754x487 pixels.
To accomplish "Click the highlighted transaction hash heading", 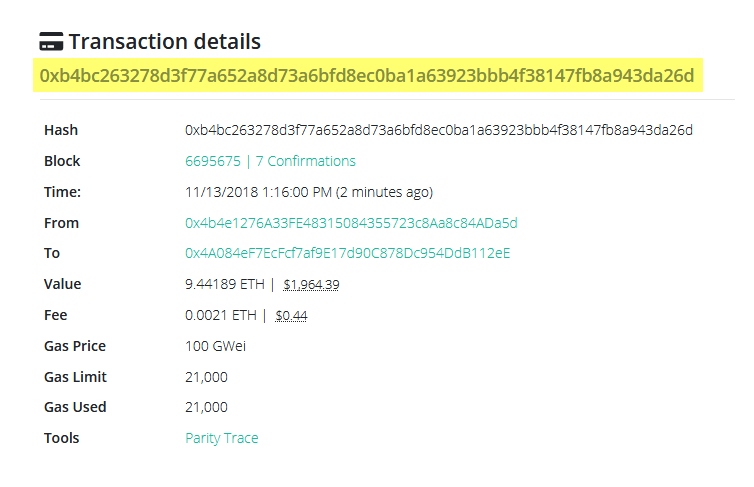I will pyautogui.click(x=367, y=75).
